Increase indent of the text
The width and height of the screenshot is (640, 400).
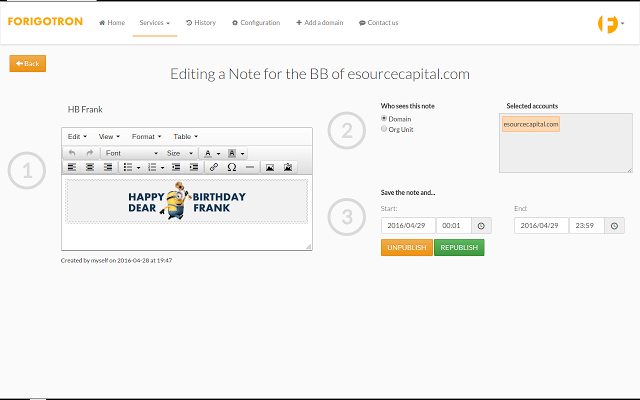(192, 167)
